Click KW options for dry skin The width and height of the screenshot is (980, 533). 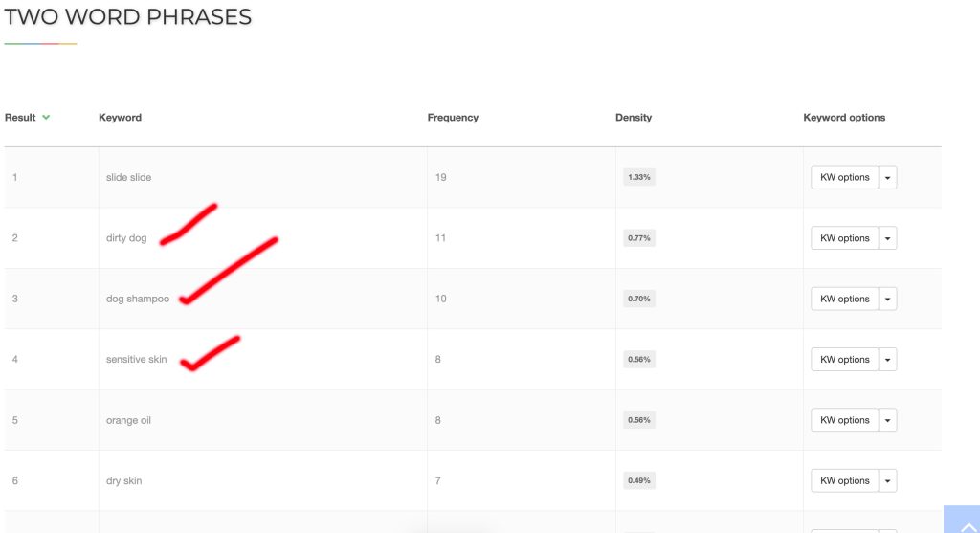coord(844,481)
